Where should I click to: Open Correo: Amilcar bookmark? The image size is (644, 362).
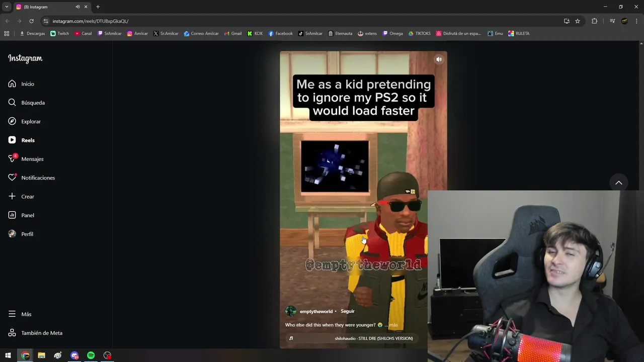click(x=201, y=34)
